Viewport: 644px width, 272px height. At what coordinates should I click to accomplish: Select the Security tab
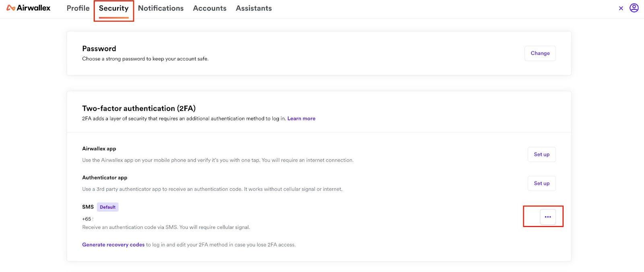point(114,8)
